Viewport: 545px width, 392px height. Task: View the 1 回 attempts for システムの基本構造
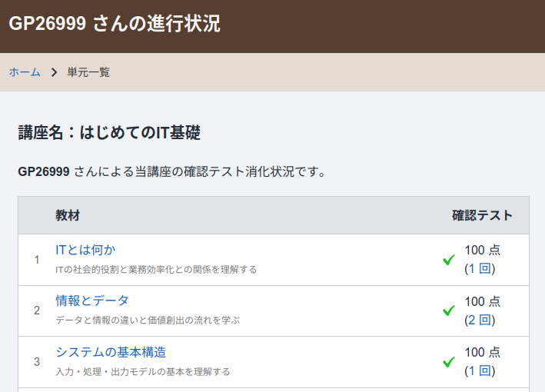coord(480,370)
